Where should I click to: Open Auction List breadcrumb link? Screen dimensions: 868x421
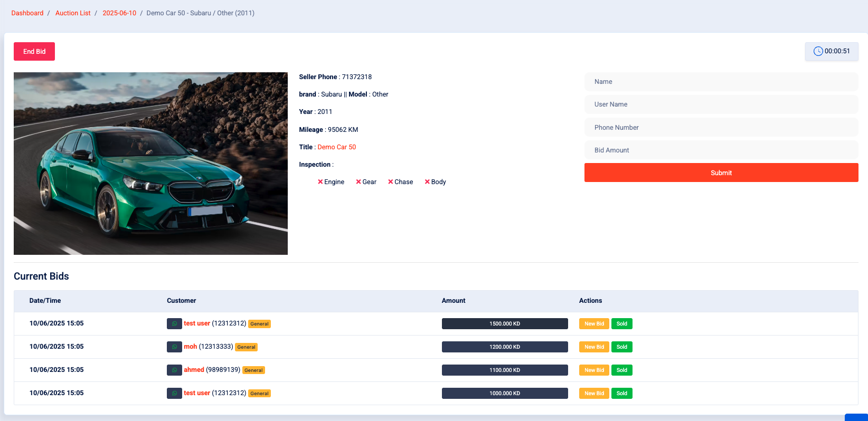[73, 13]
